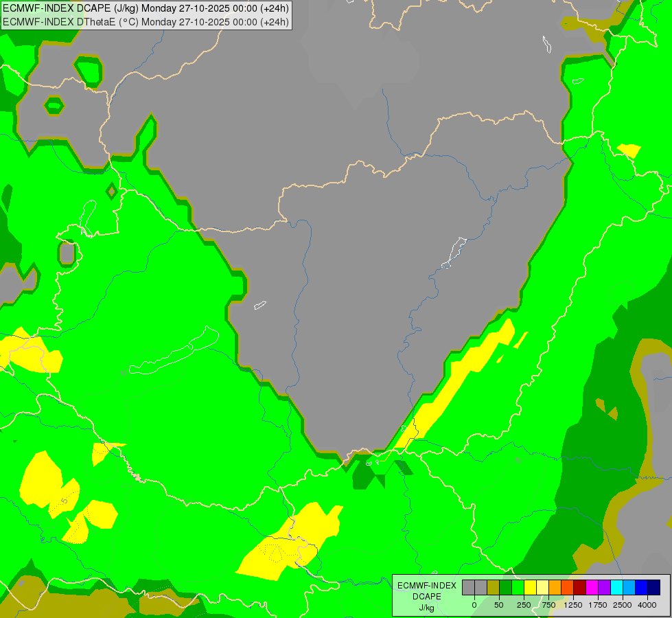Click the legend label ECMWF-INDEX
Image resolution: width=672 pixels, height=618 pixels.
tap(427, 586)
